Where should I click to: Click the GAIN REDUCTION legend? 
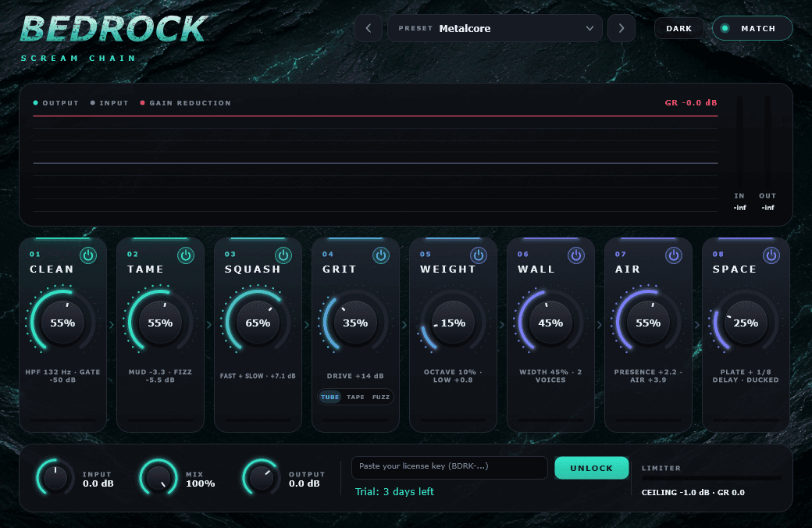185,103
